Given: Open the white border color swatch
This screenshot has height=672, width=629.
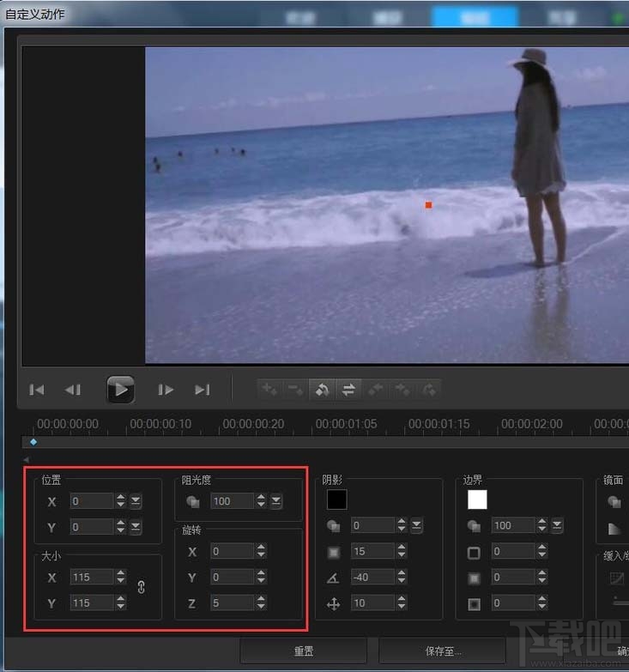Looking at the screenshot, I should (x=477, y=499).
